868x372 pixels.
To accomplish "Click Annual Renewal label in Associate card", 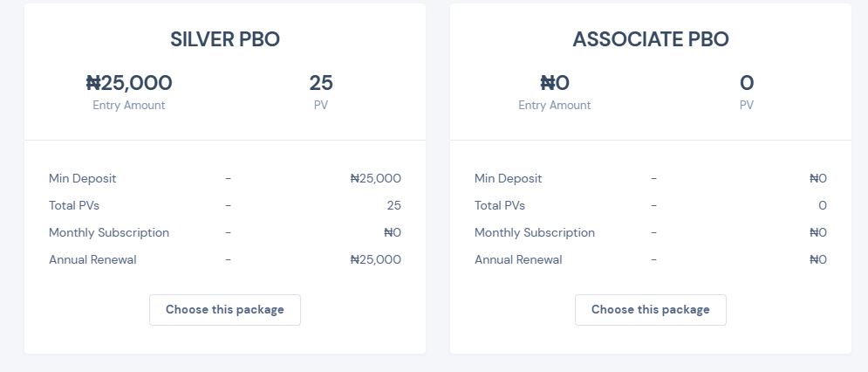I will pos(518,259).
